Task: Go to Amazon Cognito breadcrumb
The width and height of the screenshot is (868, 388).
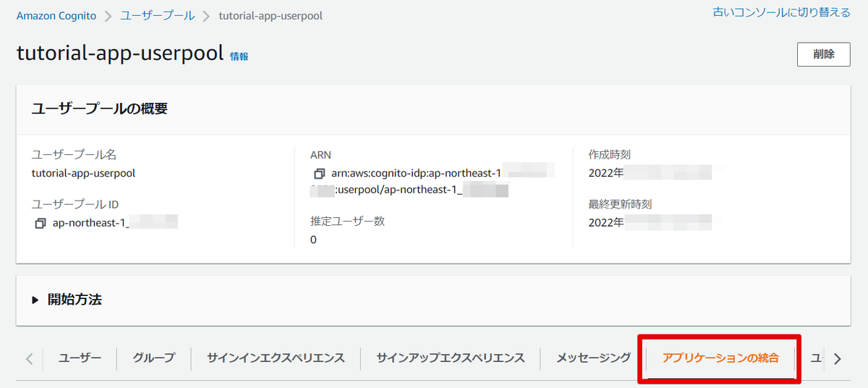Action: tap(56, 16)
